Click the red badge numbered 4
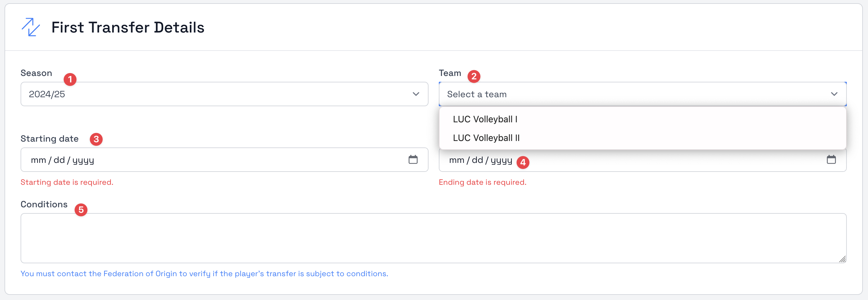The height and width of the screenshot is (300, 868). (x=523, y=162)
